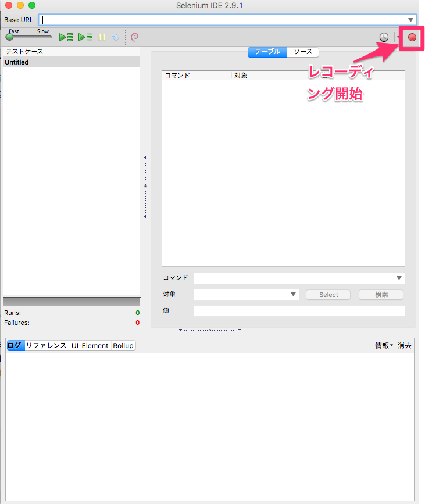Viewport: 425px width, 504px height.
Task: Click the コマンド column header
Action: pyautogui.click(x=197, y=76)
